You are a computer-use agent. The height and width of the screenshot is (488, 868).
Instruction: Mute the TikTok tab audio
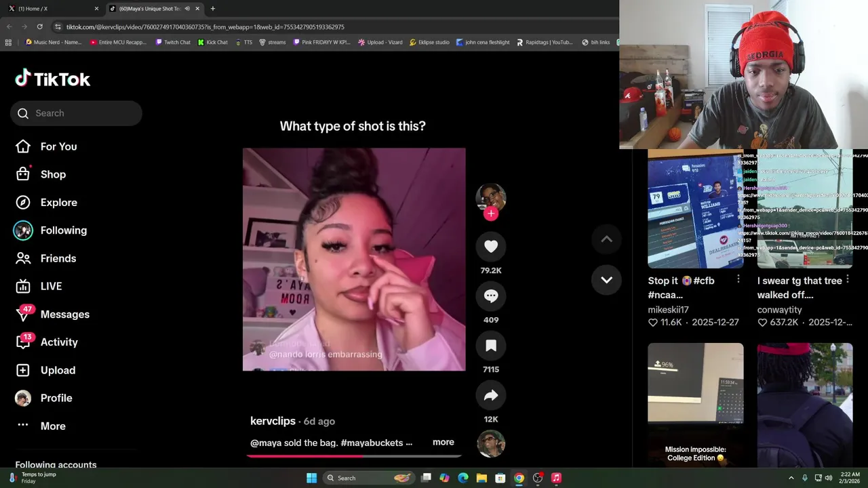187,9
